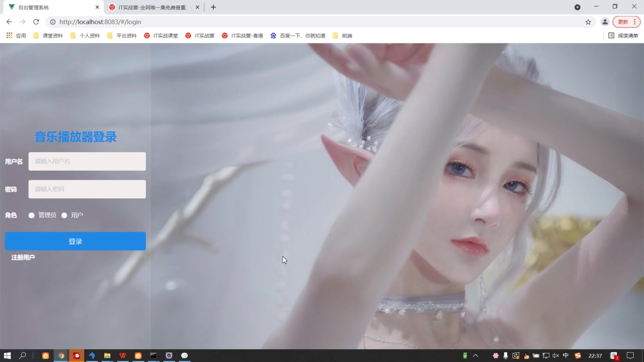
Task: Switch to the IT实战营 全网唯一 tab
Action: pos(153,7)
